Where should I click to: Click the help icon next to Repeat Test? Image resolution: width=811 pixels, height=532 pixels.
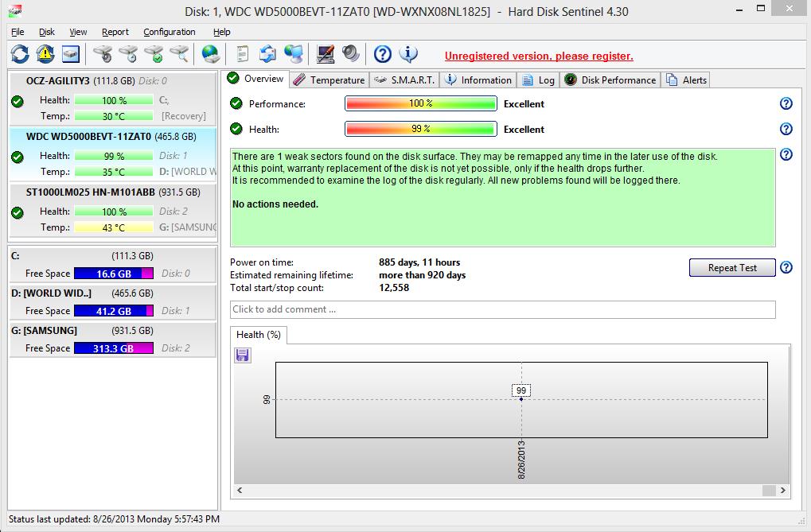(x=786, y=267)
